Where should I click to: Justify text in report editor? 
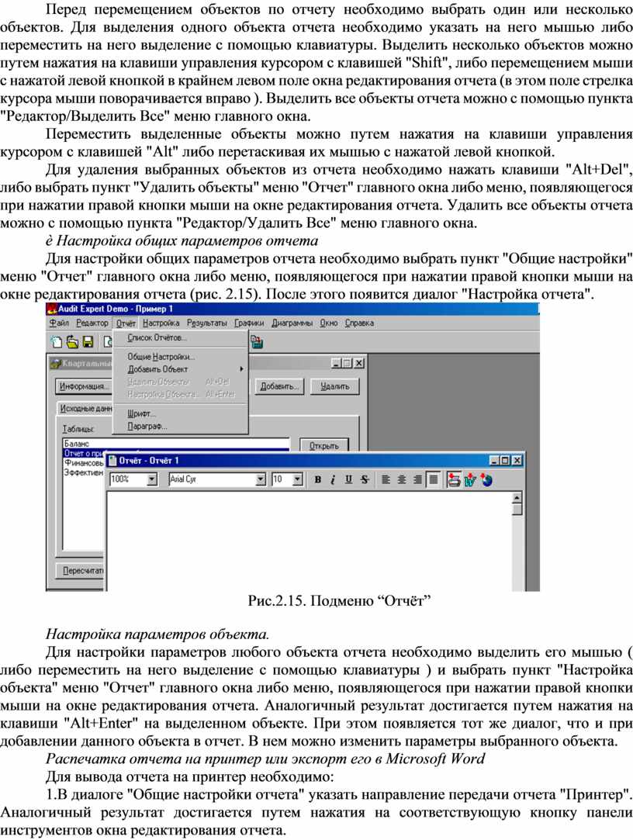(433, 479)
